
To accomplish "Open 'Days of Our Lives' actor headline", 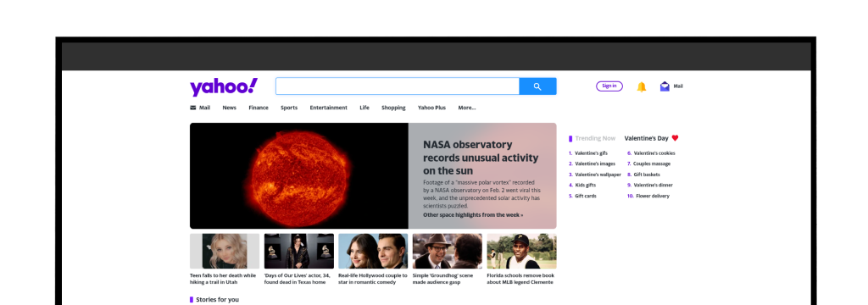I will pyautogui.click(x=298, y=279).
